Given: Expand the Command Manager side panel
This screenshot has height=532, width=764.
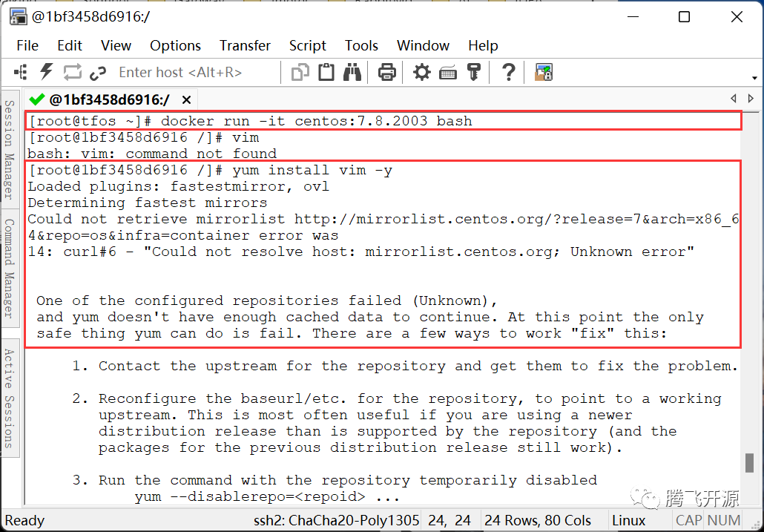Looking at the screenshot, I should [10, 269].
